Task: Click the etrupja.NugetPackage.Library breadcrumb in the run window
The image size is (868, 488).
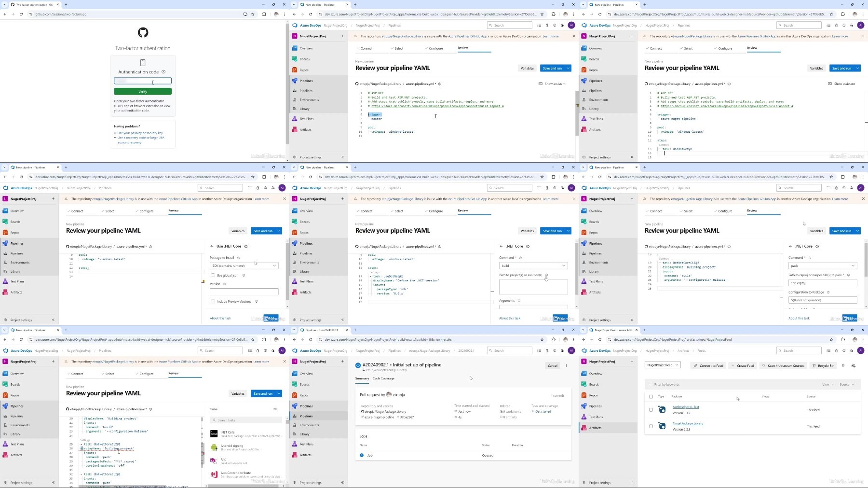Action: (430, 351)
